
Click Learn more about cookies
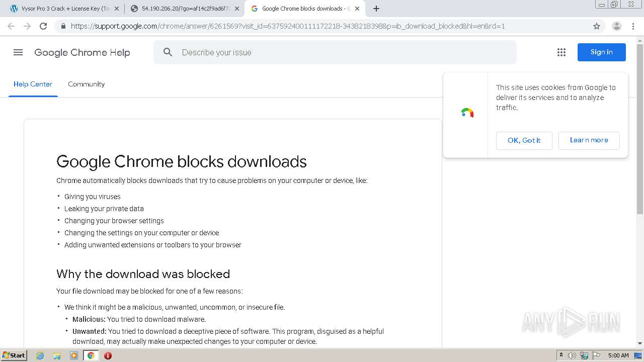(x=589, y=140)
